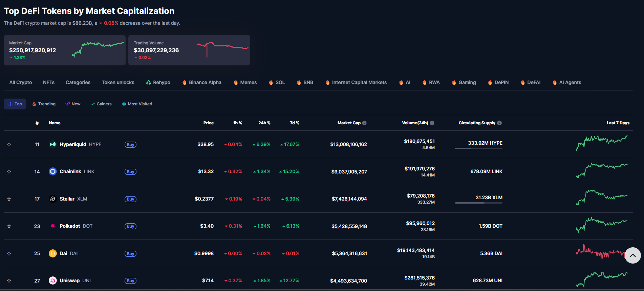The image size is (644, 291).
Task: Select the New filter
Action: (73, 104)
